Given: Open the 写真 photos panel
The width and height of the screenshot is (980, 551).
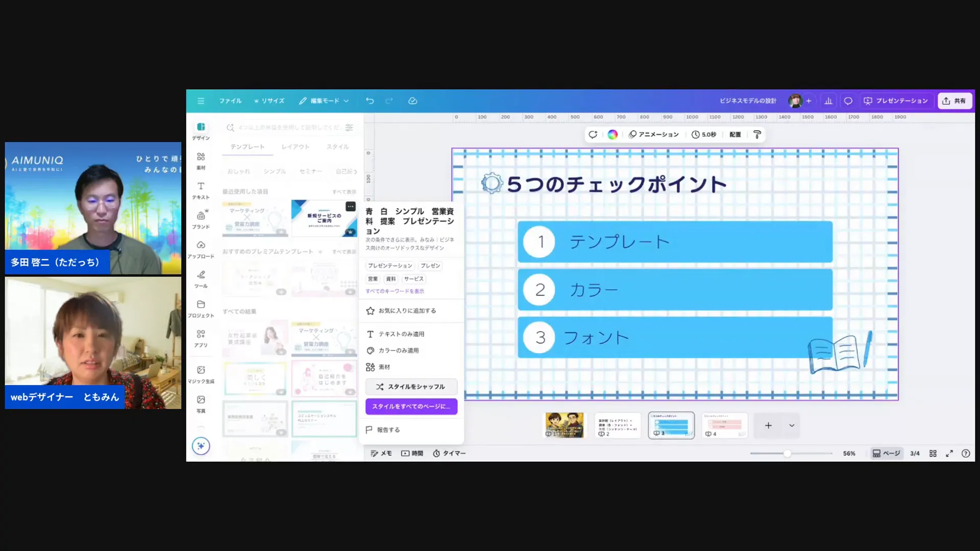Looking at the screenshot, I should pos(201,404).
